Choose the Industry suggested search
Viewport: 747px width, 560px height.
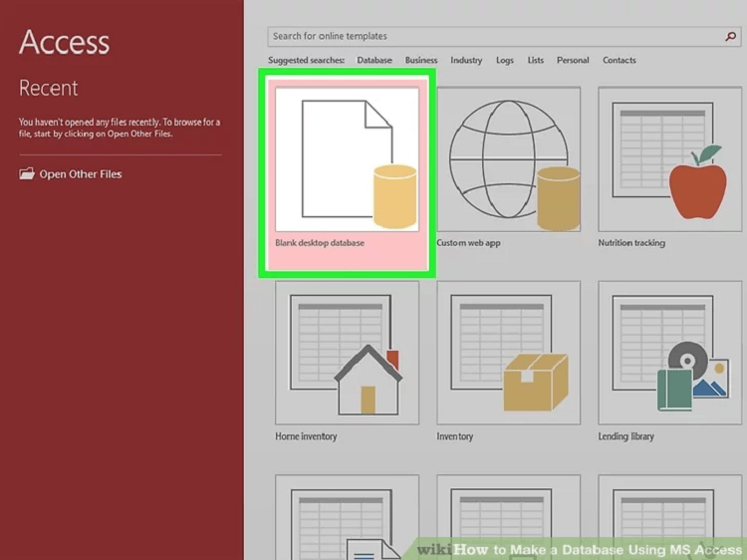[466, 61]
